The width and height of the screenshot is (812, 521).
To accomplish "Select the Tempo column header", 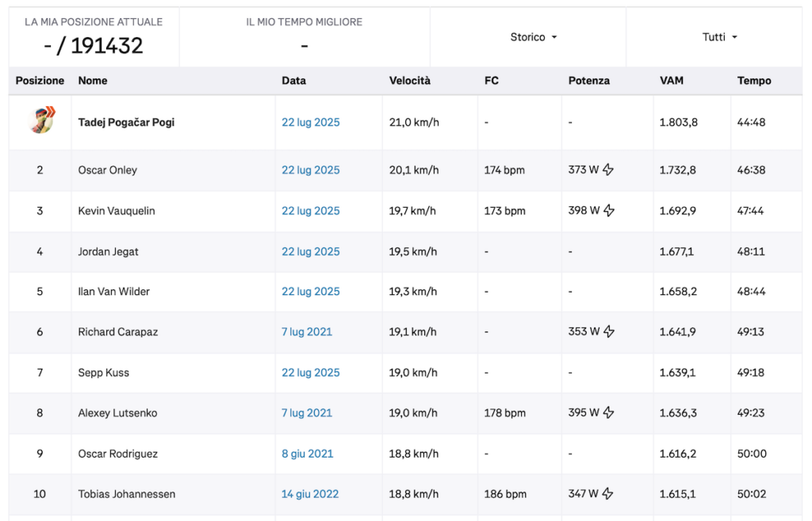I will (754, 81).
